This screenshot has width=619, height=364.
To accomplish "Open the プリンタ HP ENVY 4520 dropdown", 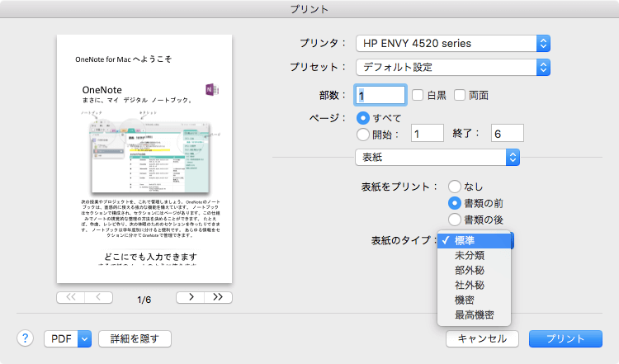I will pyautogui.click(x=453, y=44).
